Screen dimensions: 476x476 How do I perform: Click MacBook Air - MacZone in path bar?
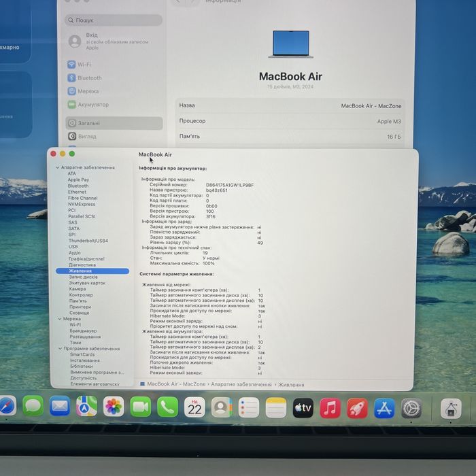tap(176, 384)
